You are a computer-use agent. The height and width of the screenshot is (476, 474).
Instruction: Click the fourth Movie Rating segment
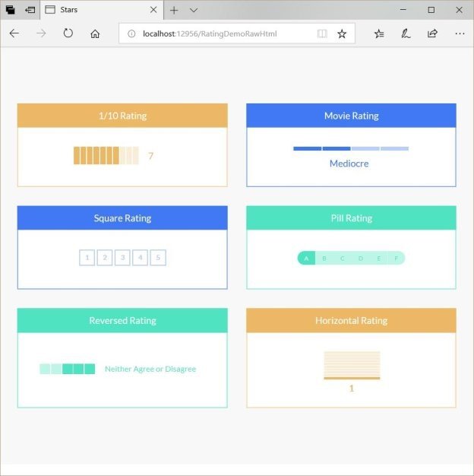coord(394,148)
